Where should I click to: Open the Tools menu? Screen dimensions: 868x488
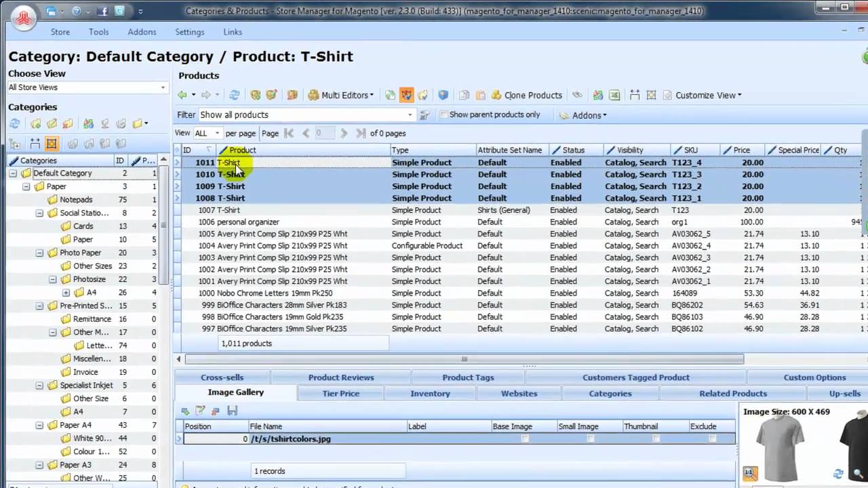point(98,32)
